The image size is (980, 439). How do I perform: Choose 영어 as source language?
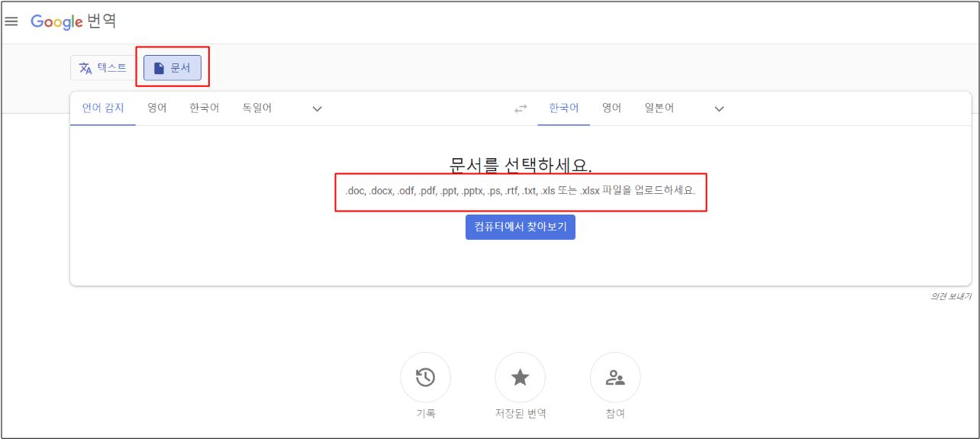[x=157, y=108]
